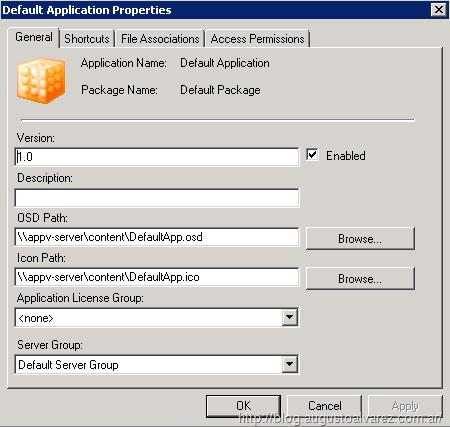Image resolution: width=450 pixels, height=427 pixels.
Task: Browse for the Icon Path file
Action: [x=360, y=278]
